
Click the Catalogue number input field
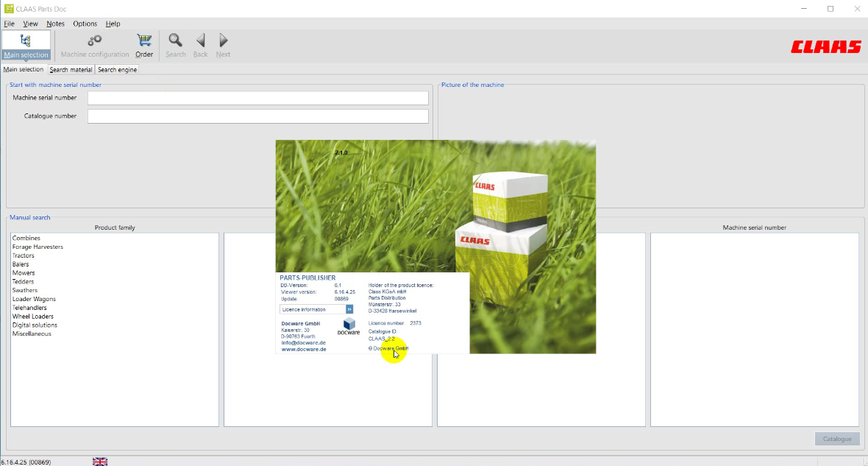coord(258,116)
